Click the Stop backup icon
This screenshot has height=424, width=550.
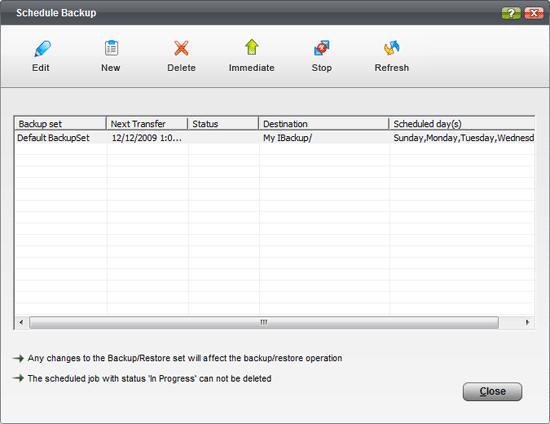tap(322, 48)
